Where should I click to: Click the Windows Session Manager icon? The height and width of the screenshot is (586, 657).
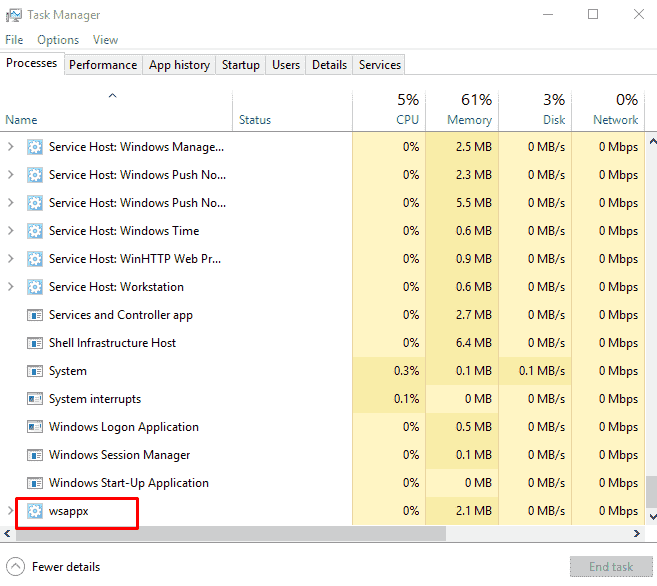[x=35, y=455]
